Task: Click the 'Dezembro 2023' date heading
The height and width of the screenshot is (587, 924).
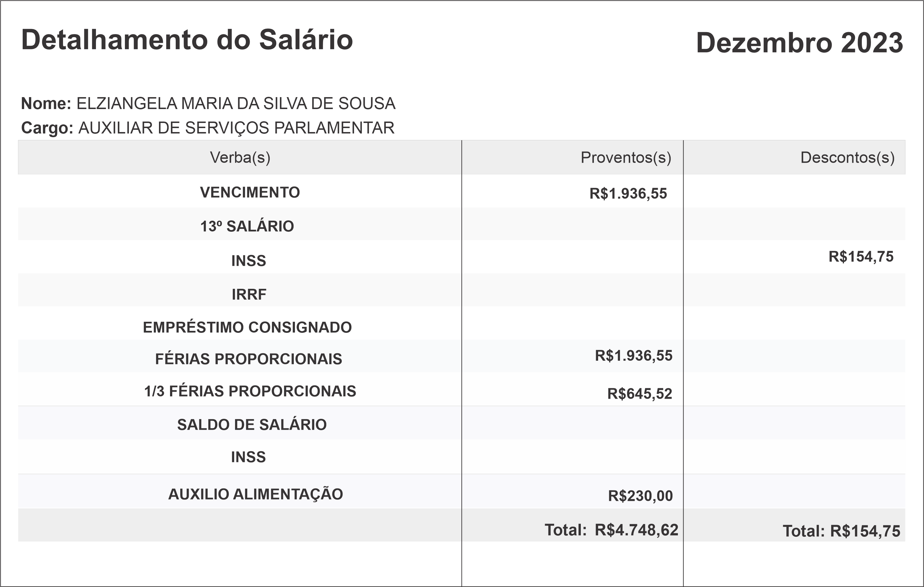Action: pyautogui.click(x=799, y=43)
